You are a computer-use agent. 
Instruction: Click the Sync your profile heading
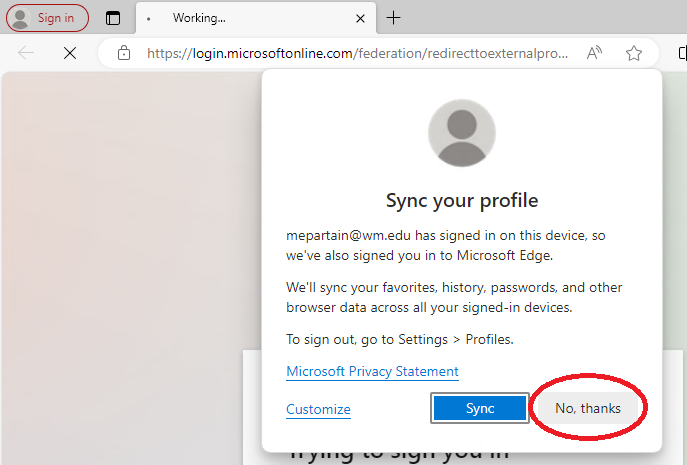click(462, 201)
